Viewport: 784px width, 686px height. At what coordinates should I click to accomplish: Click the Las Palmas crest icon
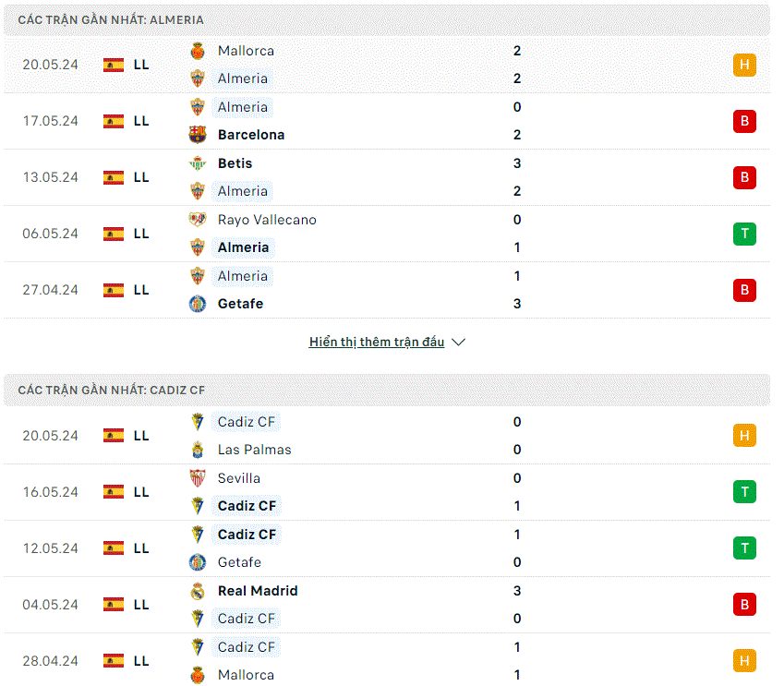pyautogui.click(x=198, y=450)
